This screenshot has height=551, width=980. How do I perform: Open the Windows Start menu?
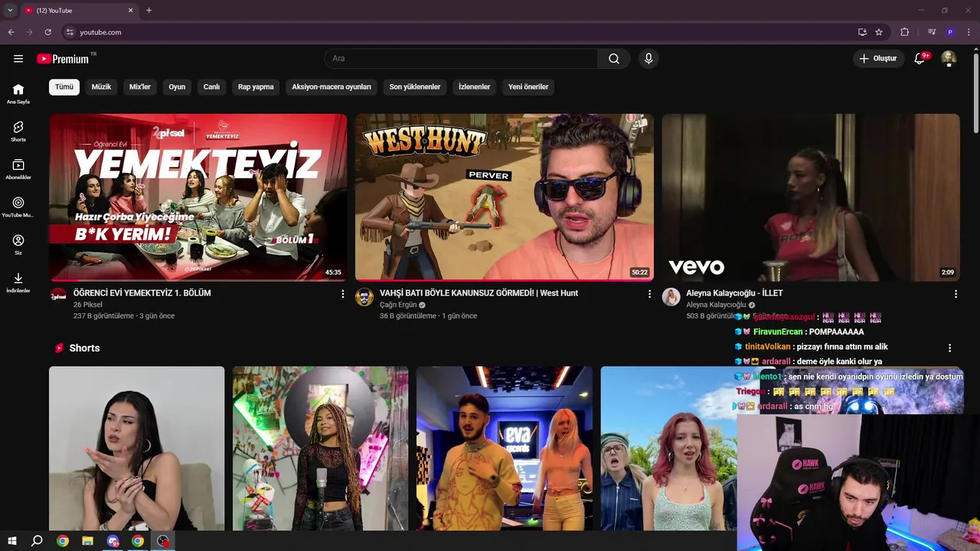[11, 541]
